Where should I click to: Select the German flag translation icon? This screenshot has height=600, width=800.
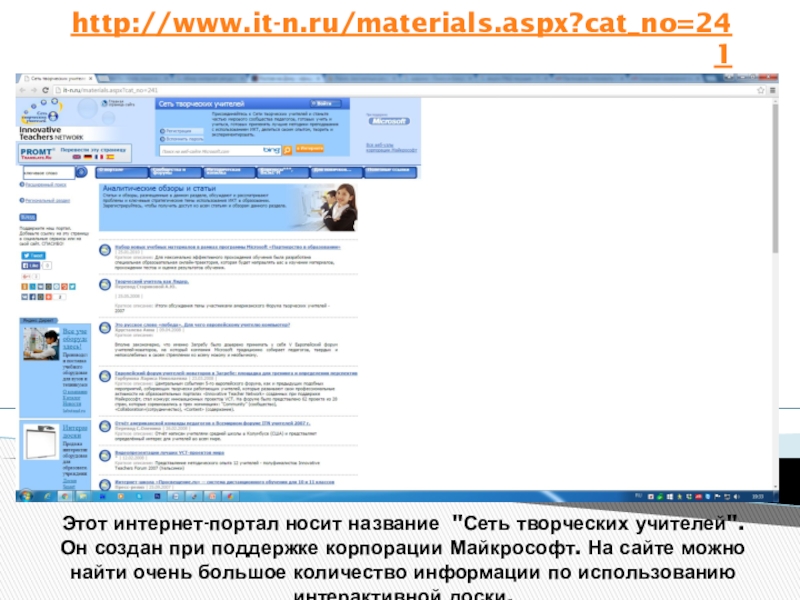88,157
